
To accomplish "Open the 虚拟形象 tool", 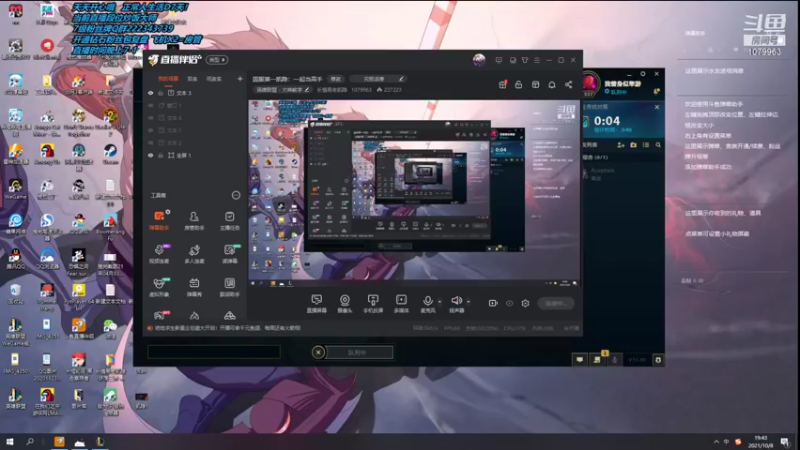I will (159, 287).
